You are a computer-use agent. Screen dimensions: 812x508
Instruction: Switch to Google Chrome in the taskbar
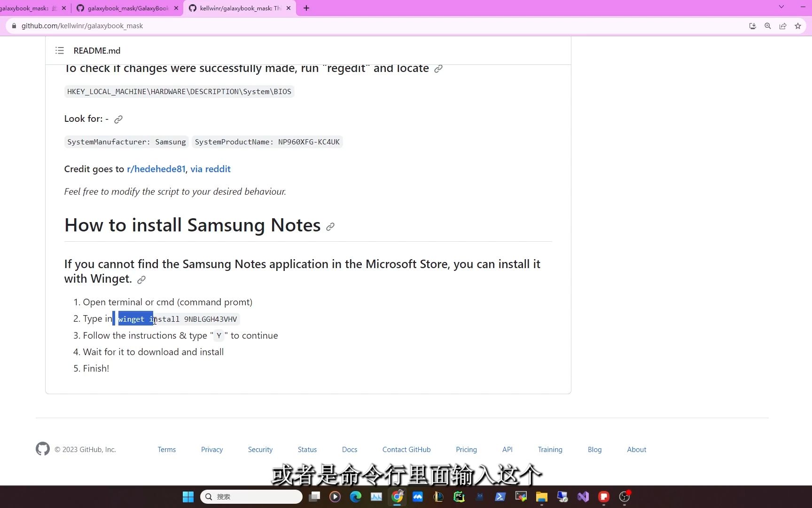click(x=397, y=497)
